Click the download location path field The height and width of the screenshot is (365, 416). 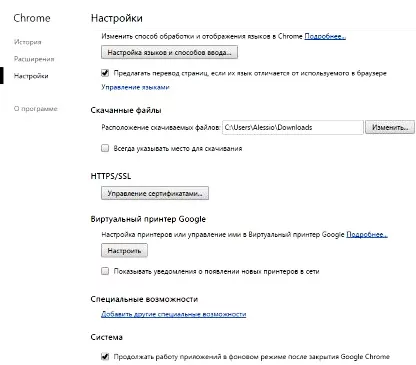pyautogui.click(x=293, y=127)
